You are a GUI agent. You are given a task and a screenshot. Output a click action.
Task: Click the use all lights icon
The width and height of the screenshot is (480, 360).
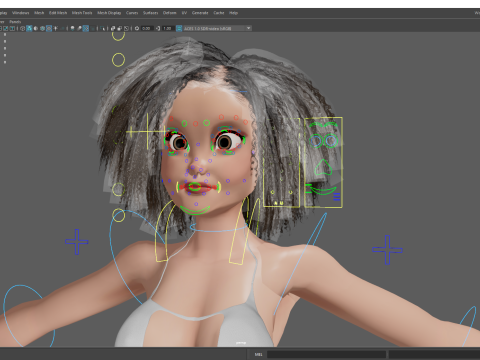[55, 28]
